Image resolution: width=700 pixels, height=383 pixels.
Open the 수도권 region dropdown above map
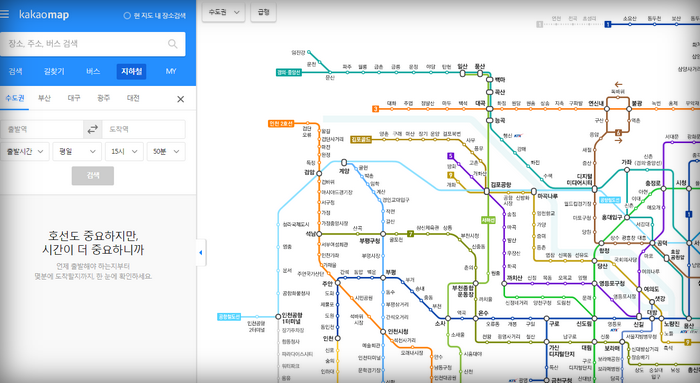(x=224, y=12)
